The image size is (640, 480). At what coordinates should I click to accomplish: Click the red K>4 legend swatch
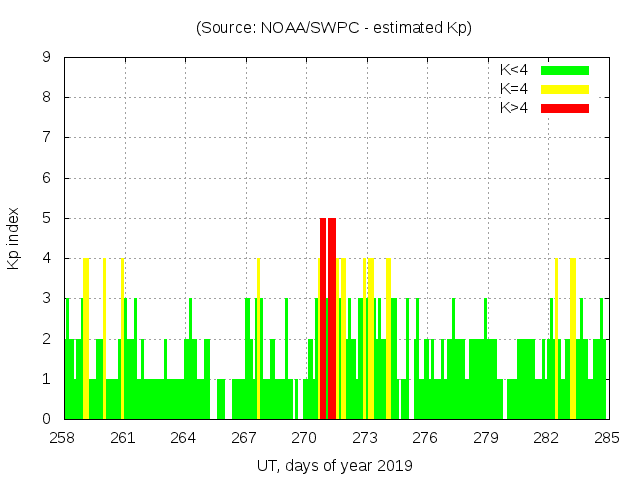(565, 108)
